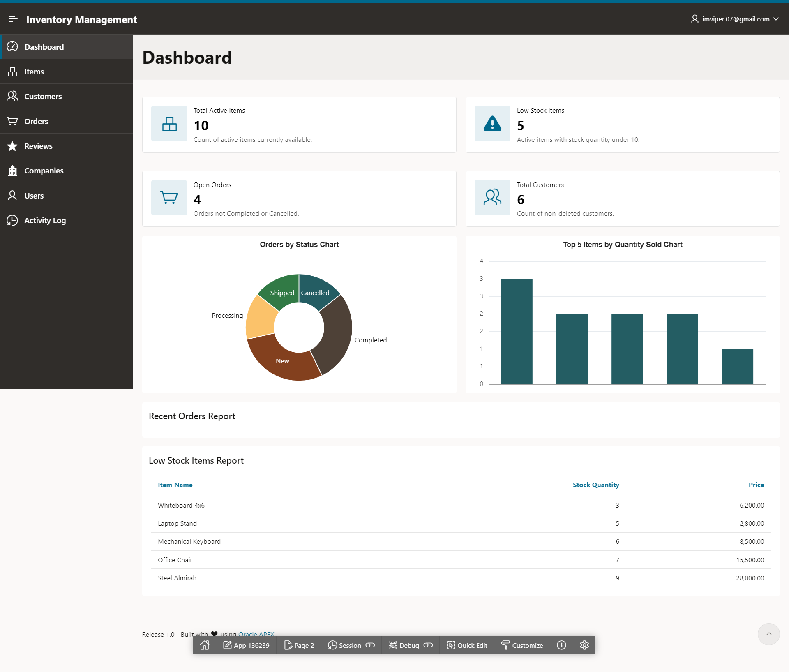Click the Cancelled slice of donut chart
Screen dimensions: 789x672
[316, 293]
